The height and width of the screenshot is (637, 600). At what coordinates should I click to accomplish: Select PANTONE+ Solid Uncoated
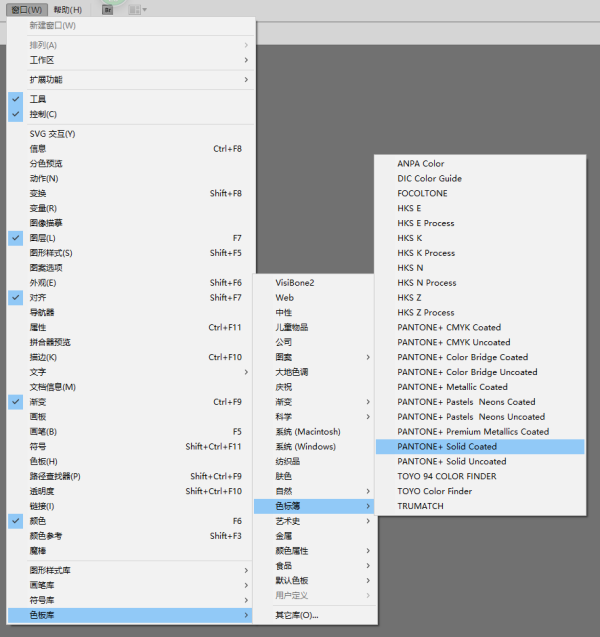(x=480, y=462)
